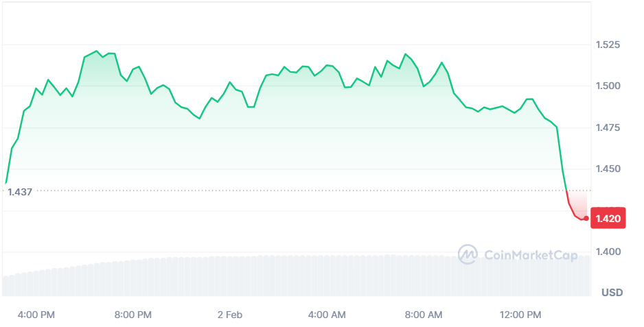This screenshot has height=327, width=644.
Task: Click the 1.475 price axis label
Action: pyautogui.click(x=608, y=128)
